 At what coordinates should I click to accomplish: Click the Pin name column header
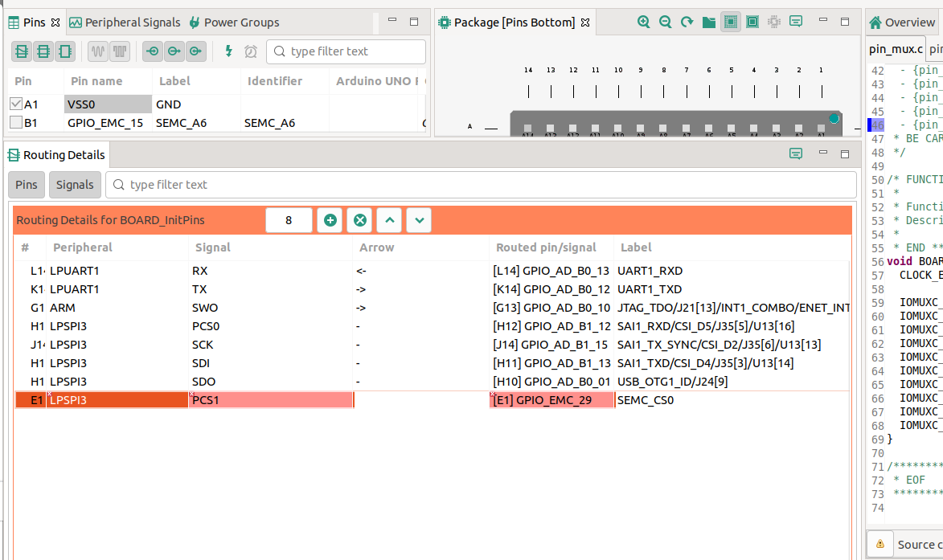(x=96, y=81)
